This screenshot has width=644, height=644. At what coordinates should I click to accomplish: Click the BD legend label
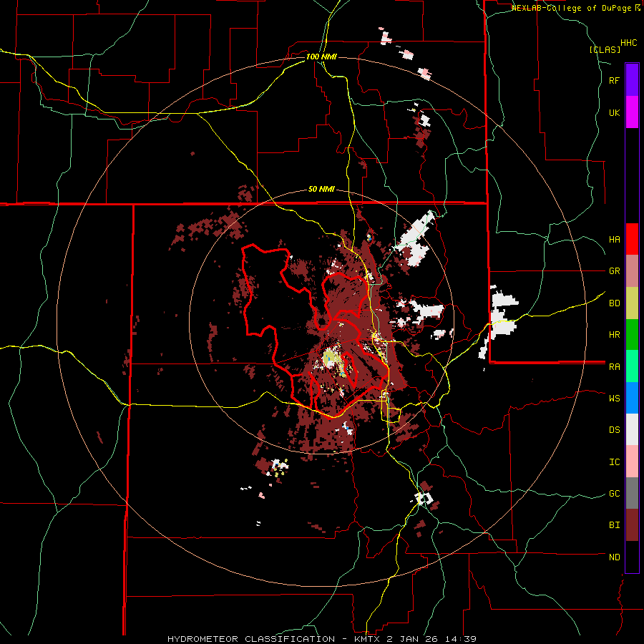[x=614, y=303]
